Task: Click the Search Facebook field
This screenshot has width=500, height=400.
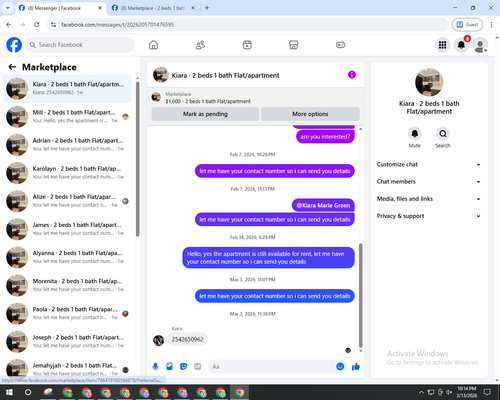Action: coord(80,45)
